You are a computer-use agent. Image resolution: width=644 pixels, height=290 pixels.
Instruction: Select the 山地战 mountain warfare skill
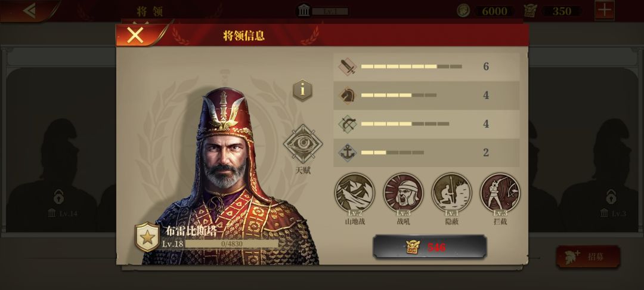pos(354,193)
